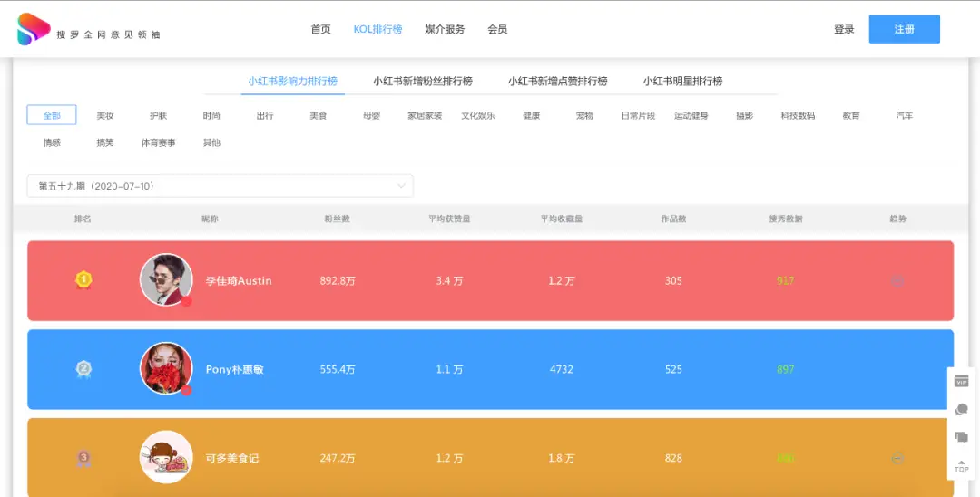Viewport: 980px width, 497px height.
Task: Click the colorful site logo
Action: pos(34,29)
